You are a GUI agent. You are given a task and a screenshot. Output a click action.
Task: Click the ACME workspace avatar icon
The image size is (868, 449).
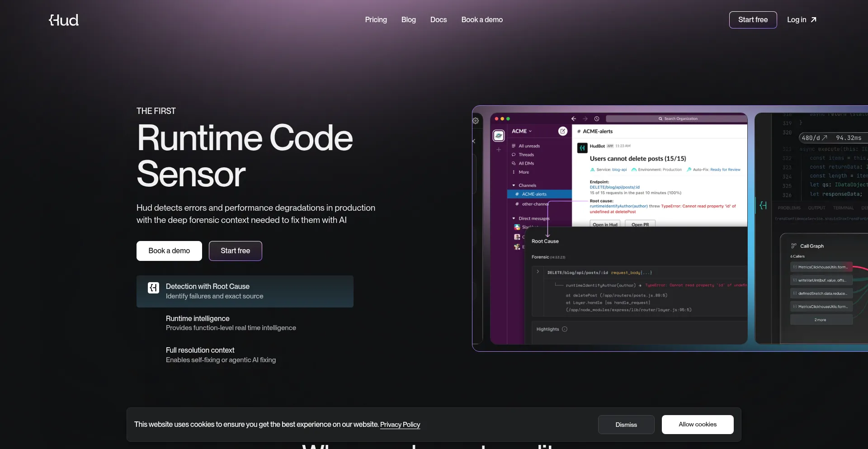click(499, 135)
